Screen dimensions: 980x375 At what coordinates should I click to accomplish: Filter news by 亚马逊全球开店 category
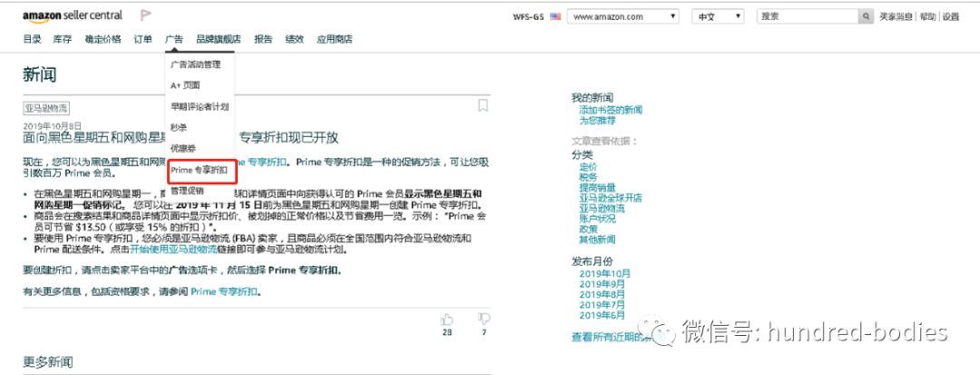[611, 198]
